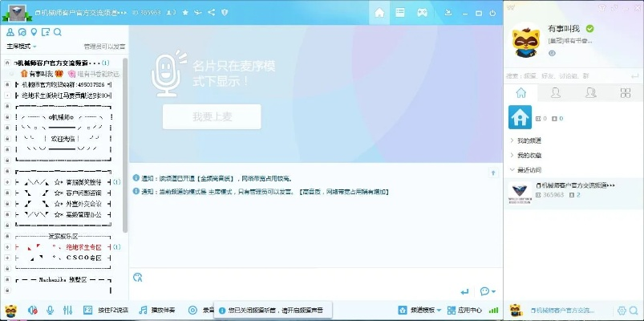The height and width of the screenshot is (321, 644).
Task: Click the 我要上麦 button
Action: [212, 116]
